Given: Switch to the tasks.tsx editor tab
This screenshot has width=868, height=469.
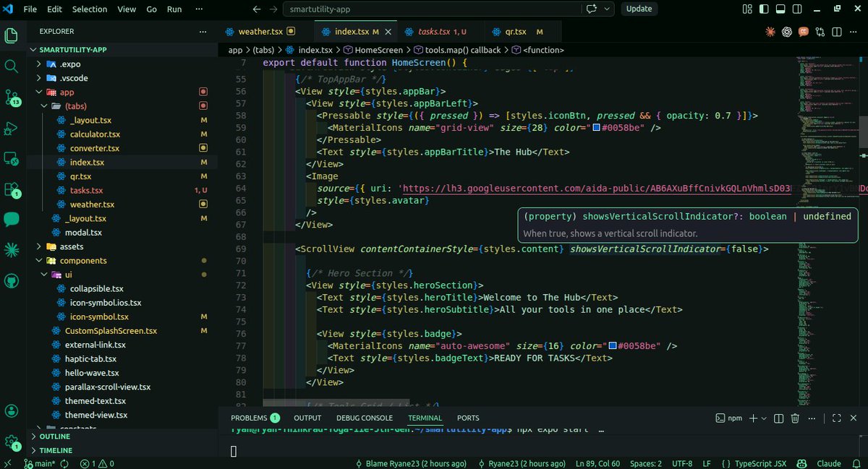Looking at the screenshot, I should tap(441, 32).
